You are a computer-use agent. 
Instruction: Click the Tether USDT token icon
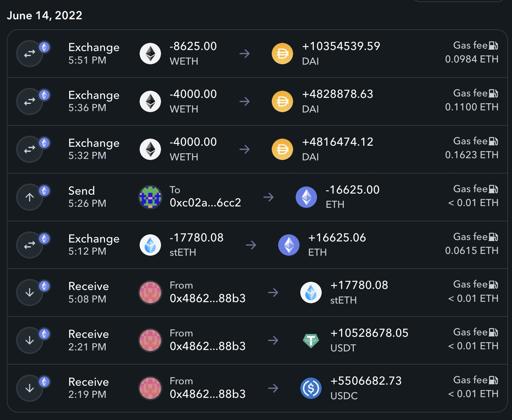click(311, 341)
